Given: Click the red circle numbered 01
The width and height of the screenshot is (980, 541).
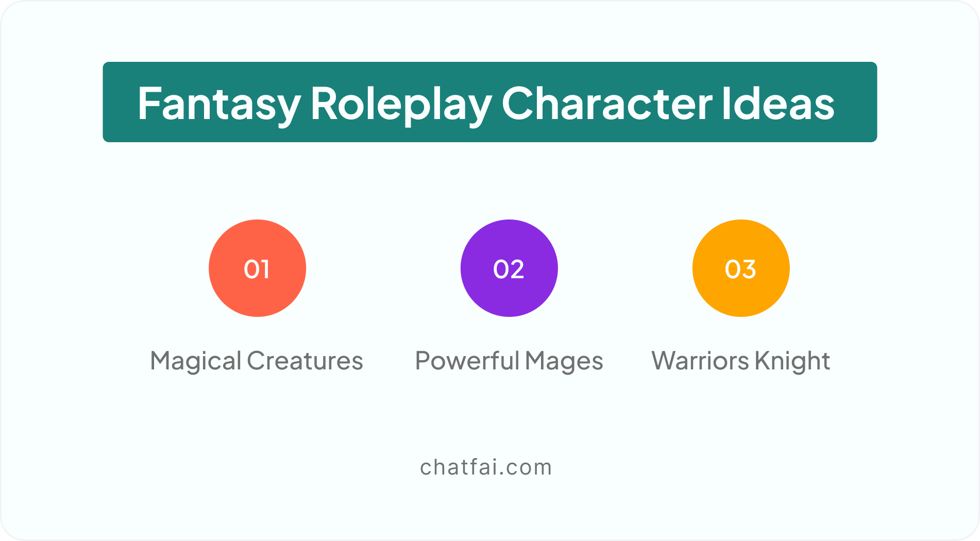Looking at the screenshot, I should (257, 268).
